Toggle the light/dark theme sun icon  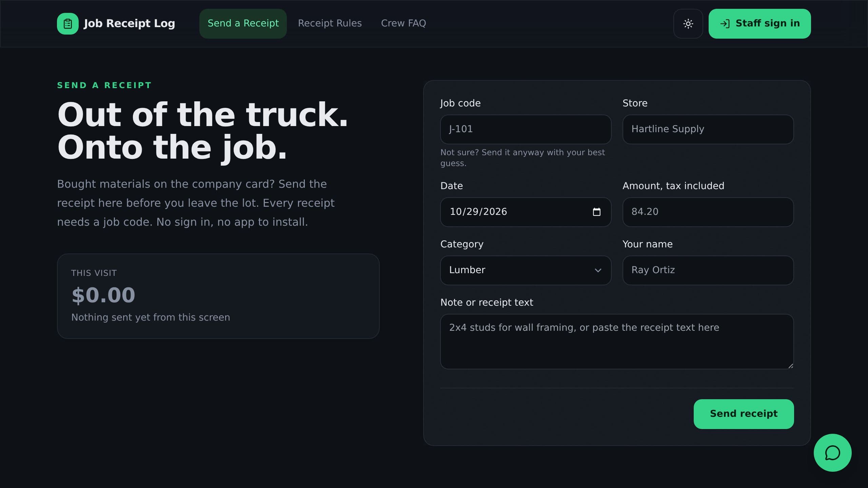click(x=688, y=24)
